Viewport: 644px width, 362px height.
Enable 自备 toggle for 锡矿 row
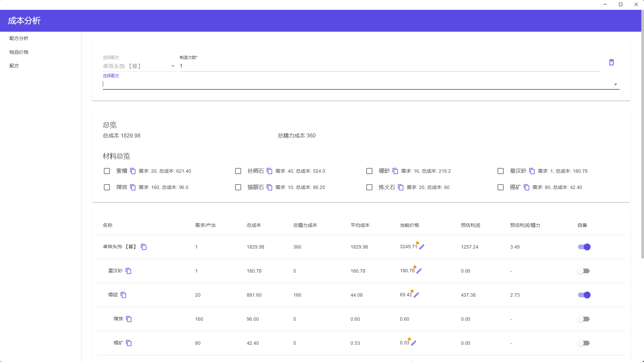point(583,343)
